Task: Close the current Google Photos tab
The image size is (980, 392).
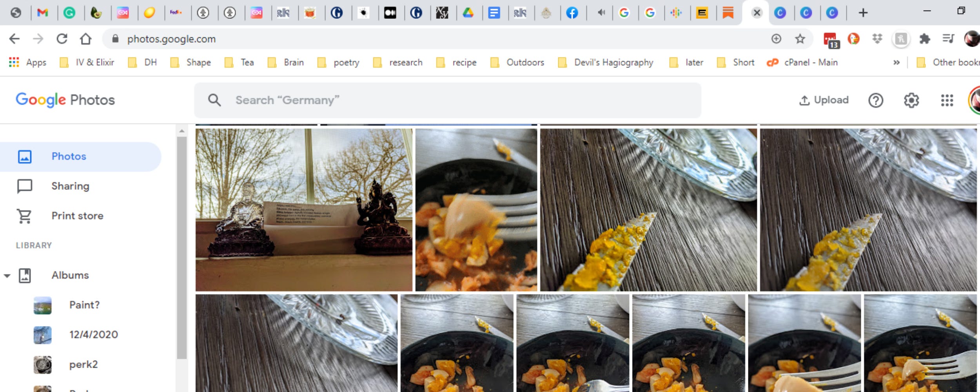Action: [x=757, y=13]
